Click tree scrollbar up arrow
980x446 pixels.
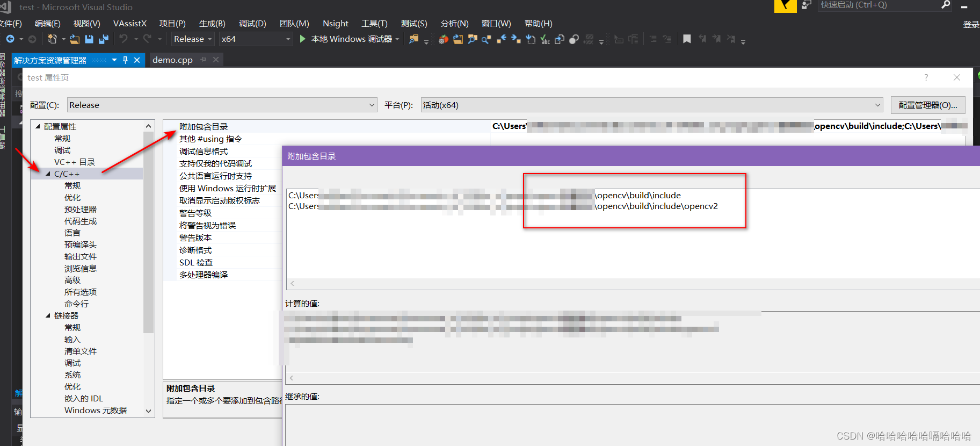149,126
